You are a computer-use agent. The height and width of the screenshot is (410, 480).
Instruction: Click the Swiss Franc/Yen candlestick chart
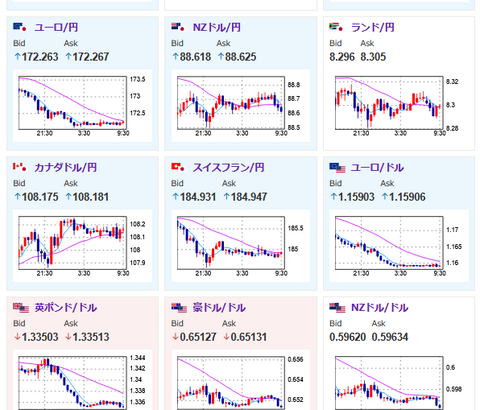241,246
